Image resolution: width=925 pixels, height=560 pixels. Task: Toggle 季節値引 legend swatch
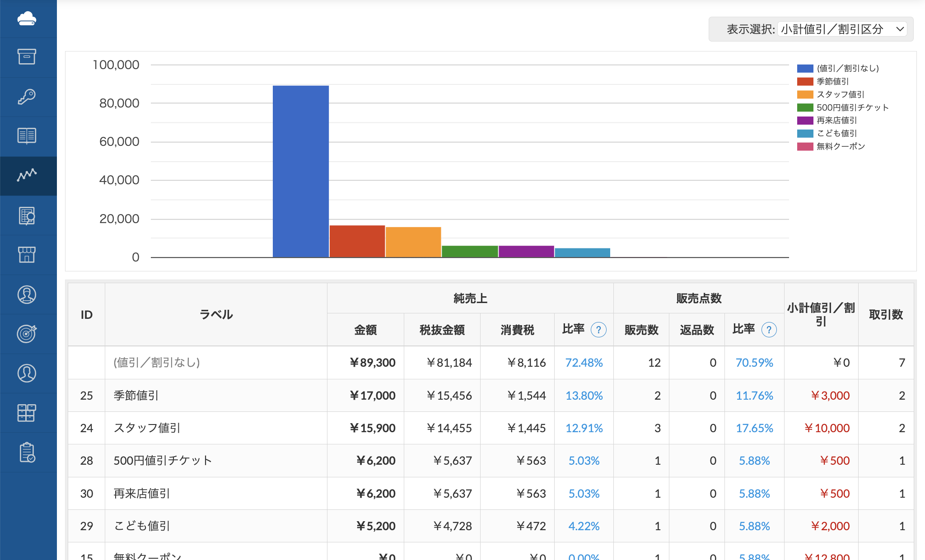[x=805, y=82]
